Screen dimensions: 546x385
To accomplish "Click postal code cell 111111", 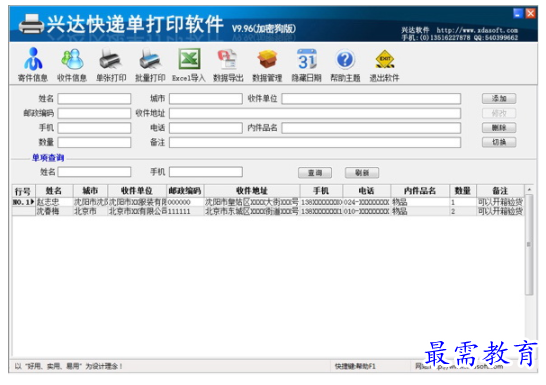I will click(x=185, y=211).
